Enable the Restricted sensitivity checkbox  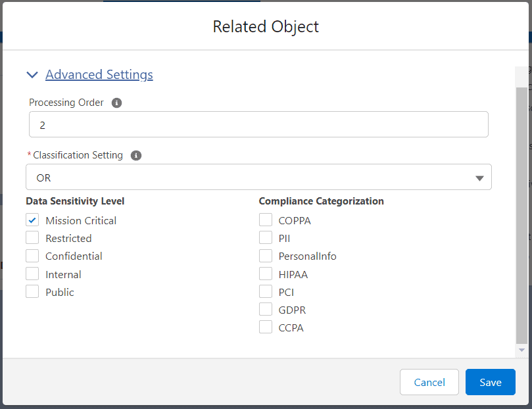click(x=32, y=238)
